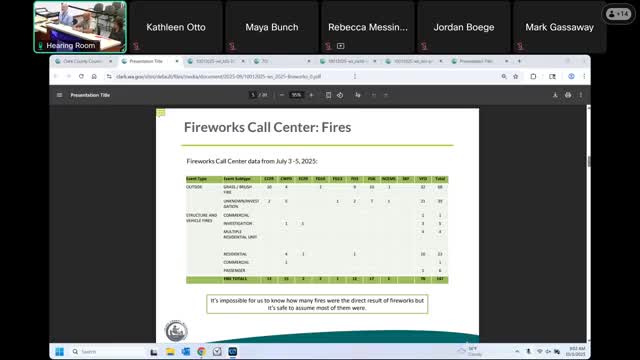640x360 pixels.
Task: Show the +14 additional participants
Action: point(618,14)
